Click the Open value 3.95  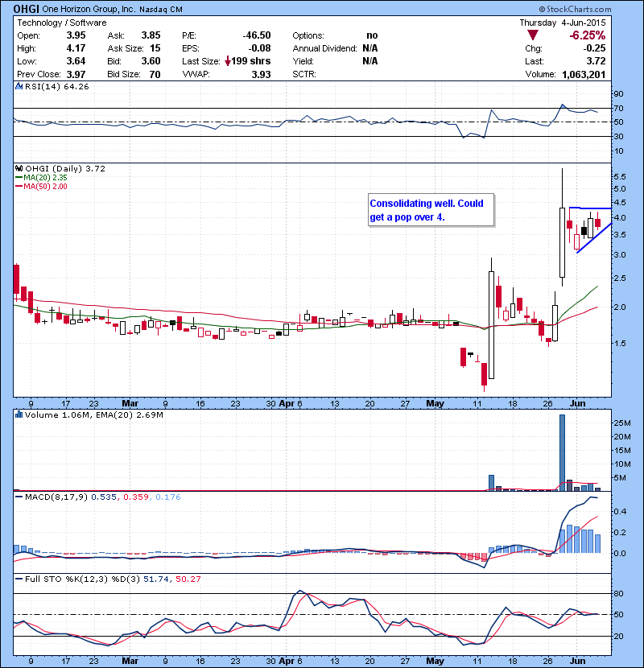tap(76, 35)
